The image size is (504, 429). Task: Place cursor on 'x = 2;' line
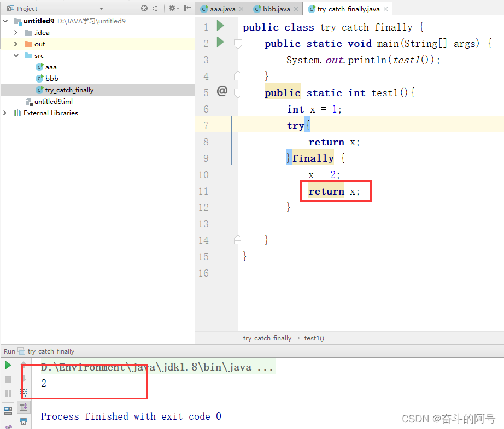tap(324, 175)
